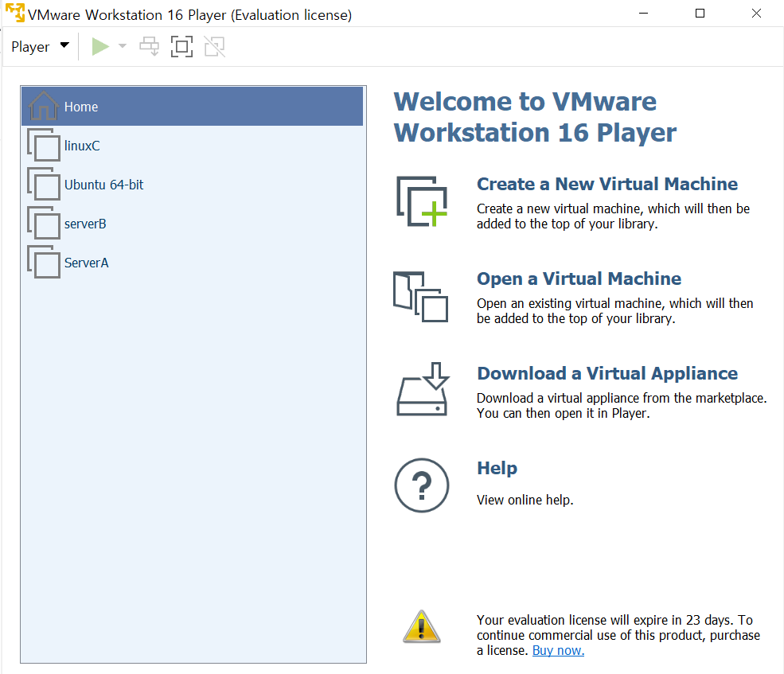Expand the power options arrow beside play
The image size is (784, 674).
[123, 46]
